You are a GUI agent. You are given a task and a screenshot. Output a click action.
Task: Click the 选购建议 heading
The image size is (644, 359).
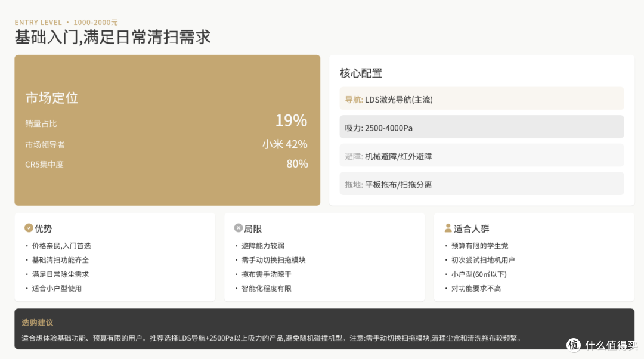[38, 323]
